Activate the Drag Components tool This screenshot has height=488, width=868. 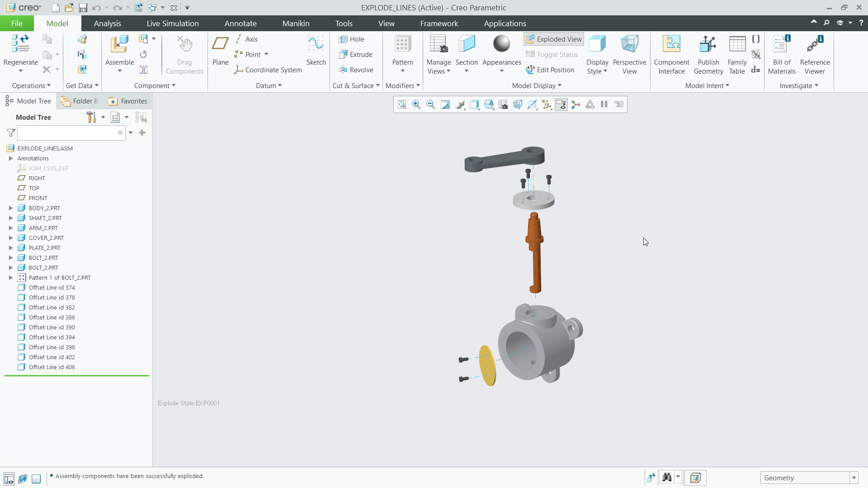184,50
